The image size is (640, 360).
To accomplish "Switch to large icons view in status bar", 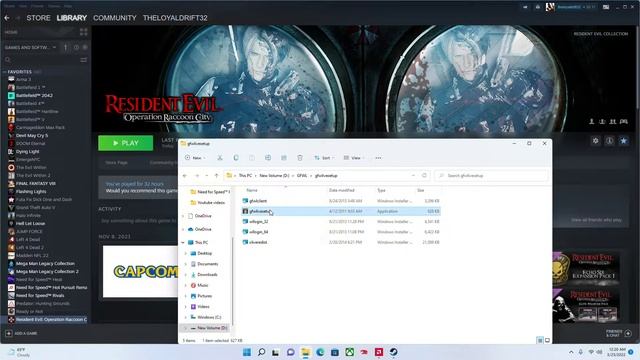I will 547,340.
